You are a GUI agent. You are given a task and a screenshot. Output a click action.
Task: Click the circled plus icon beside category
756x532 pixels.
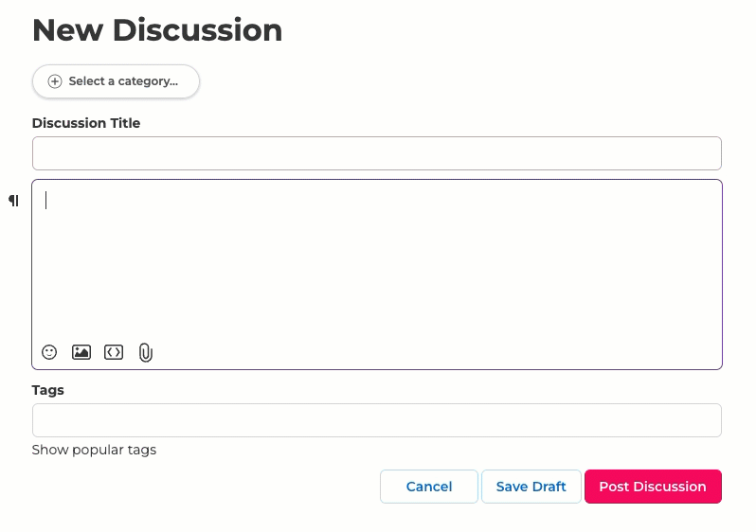[55, 81]
